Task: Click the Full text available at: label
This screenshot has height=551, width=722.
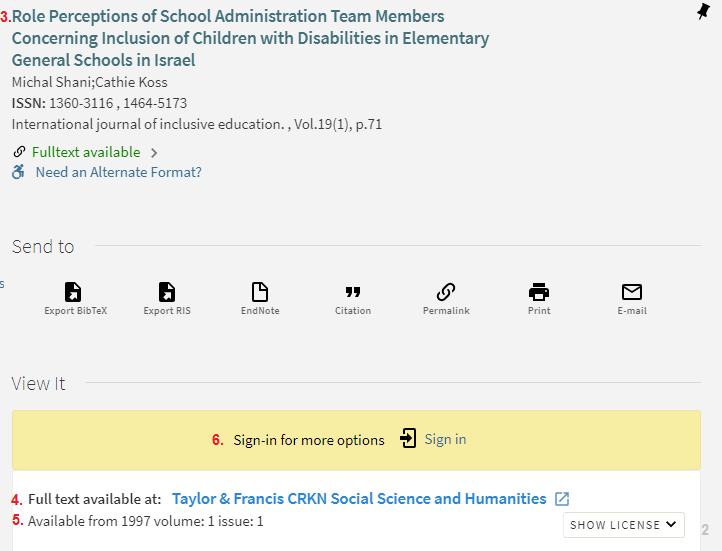Action: point(95,499)
